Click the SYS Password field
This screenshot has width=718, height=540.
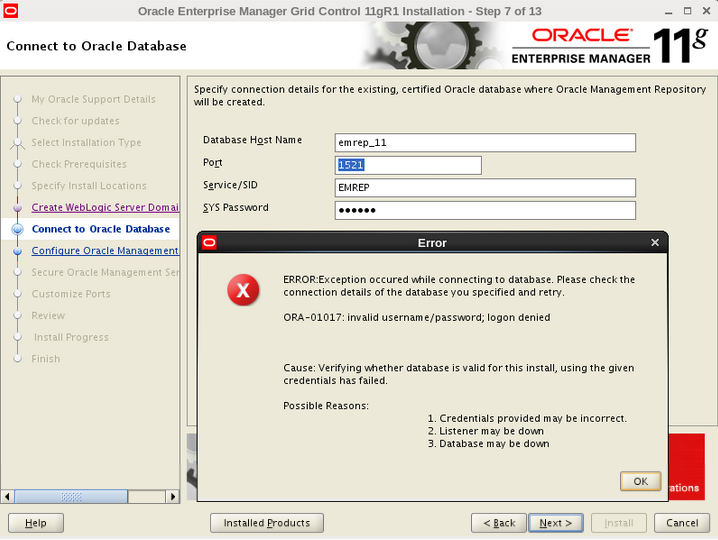[x=485, y=210]
